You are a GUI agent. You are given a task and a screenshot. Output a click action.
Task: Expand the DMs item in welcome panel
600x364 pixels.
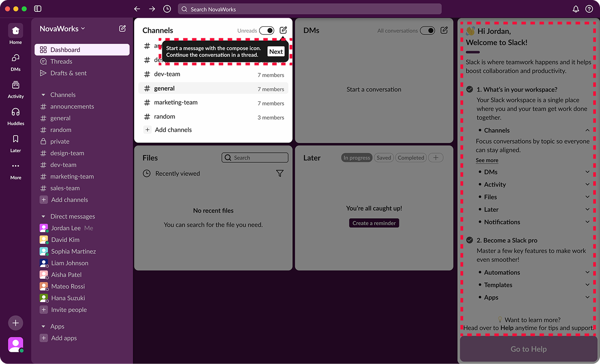(587, 172)
